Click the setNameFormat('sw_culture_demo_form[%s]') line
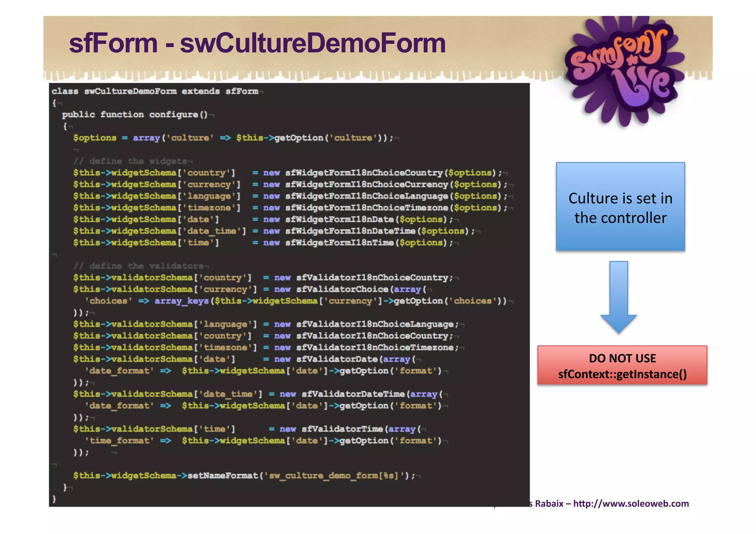 [244, 475]
